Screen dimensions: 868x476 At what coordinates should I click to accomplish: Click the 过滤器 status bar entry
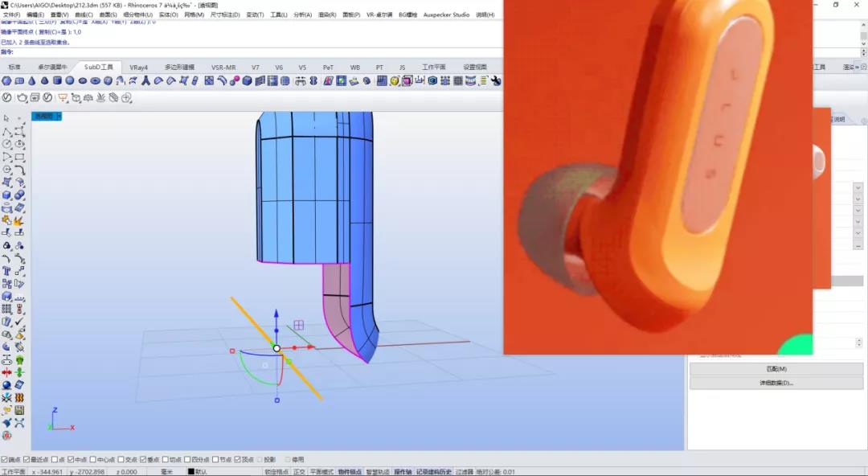point(465,472)
